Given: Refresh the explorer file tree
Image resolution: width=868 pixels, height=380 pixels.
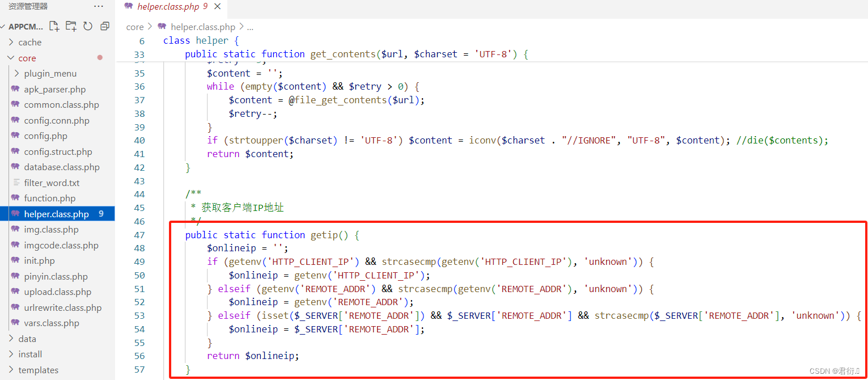Looking at the screenshot, I should click(88, 26).
